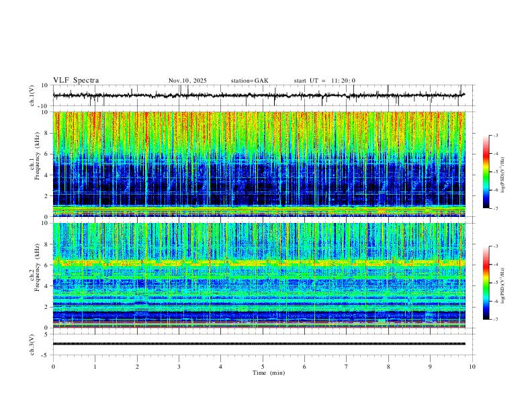Click the 'station=GAK' label
Screen dimensions: 532x411
249,81
